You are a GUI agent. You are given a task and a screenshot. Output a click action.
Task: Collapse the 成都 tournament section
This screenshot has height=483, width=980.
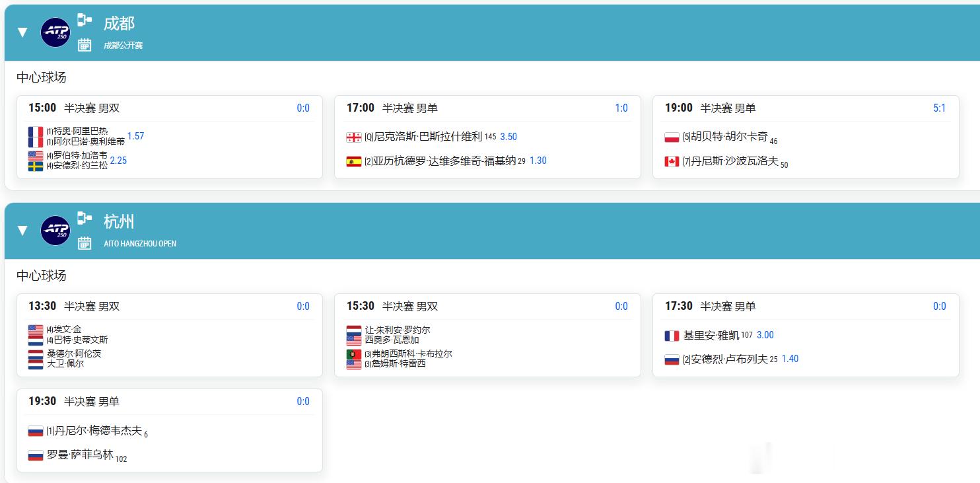point(22,32)
